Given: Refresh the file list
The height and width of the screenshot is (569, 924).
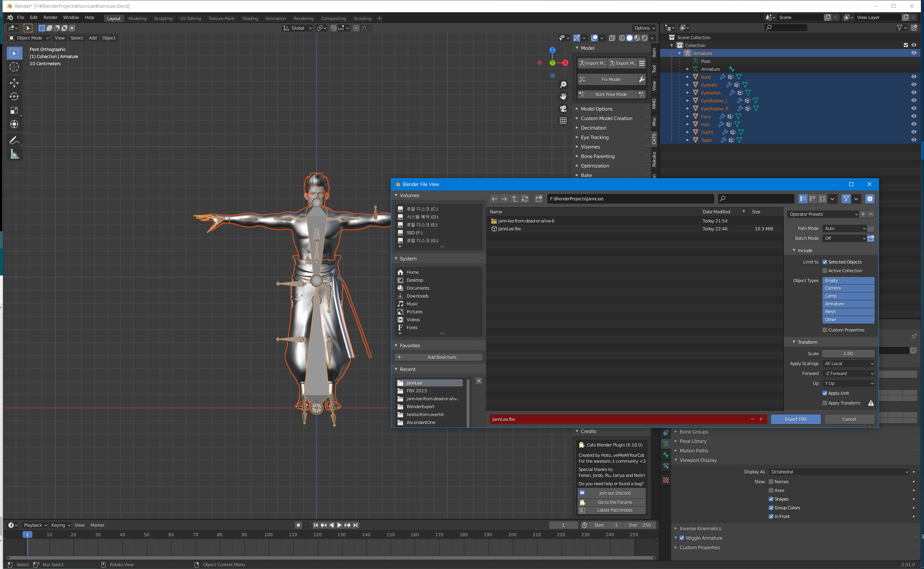Looking at the screenshot, I should coord(525,199).
